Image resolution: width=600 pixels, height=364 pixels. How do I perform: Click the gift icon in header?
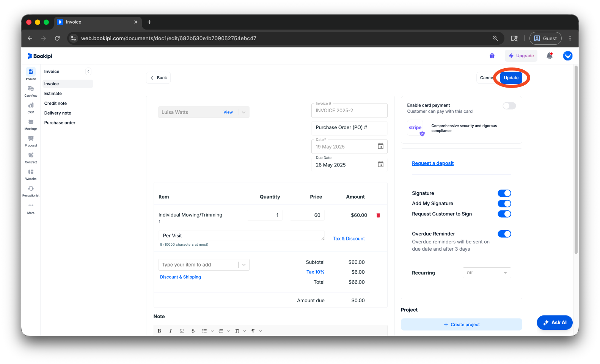click(x=492, y=56)
